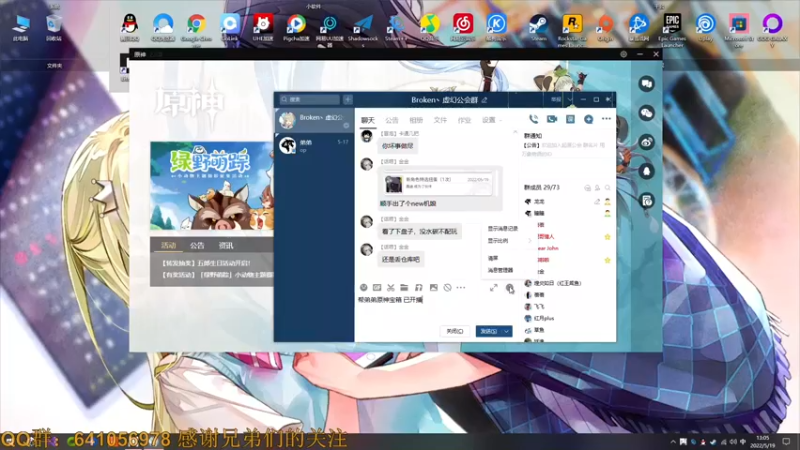This screenshot has height=450, width=800.
Task: Click the search members magnifier icon
Action: click(608, 188)
